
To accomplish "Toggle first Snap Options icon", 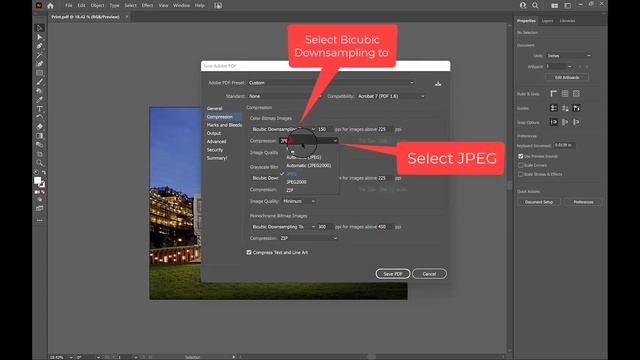I will tap(553, 122).
